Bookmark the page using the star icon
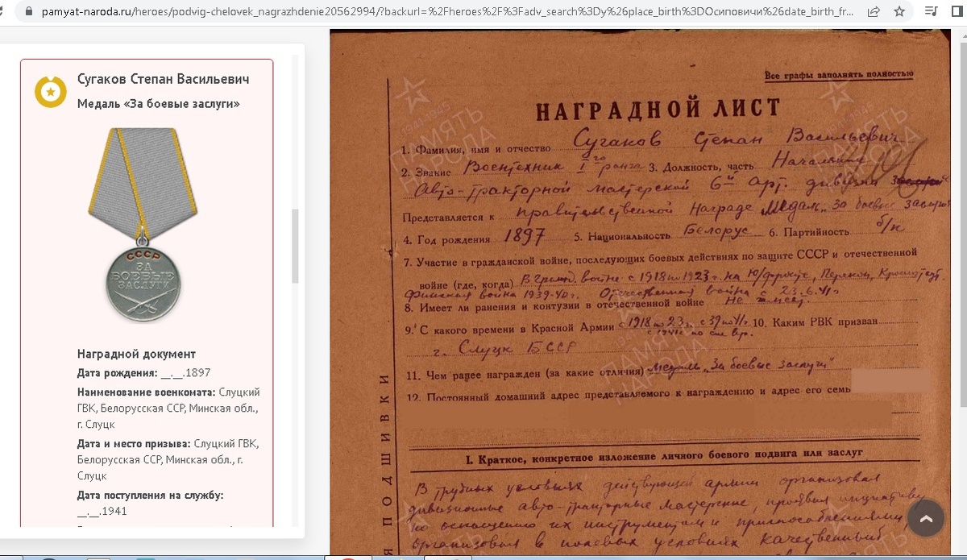967x560 pixels. [x=899, y=12]
